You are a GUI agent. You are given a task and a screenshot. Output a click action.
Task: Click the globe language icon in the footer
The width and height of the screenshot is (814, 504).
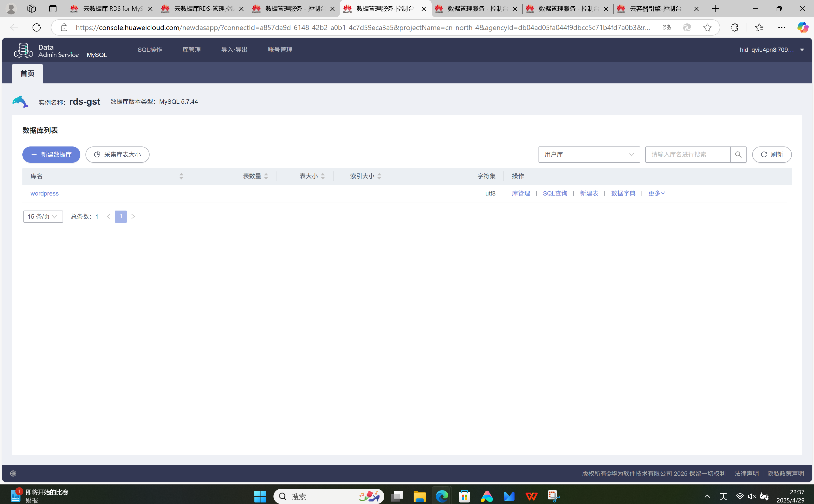click(x=13, y=473)
